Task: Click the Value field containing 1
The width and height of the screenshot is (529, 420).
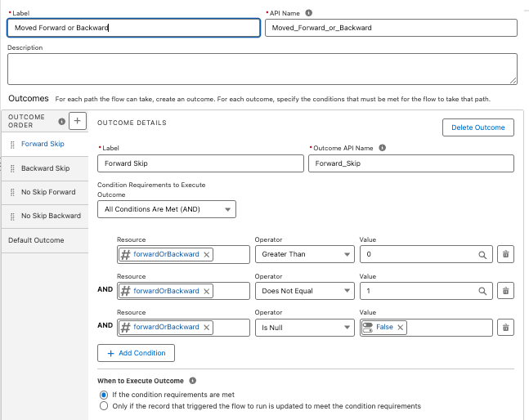Action: coord(426,291)
